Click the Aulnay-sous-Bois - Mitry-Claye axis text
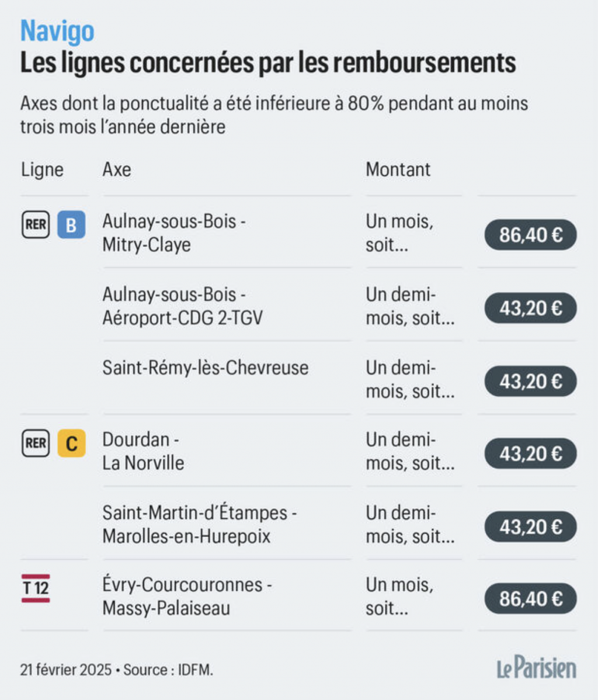The height and width of the screenshot is (700, 598). pyautogui.click(x=174, y=233)
